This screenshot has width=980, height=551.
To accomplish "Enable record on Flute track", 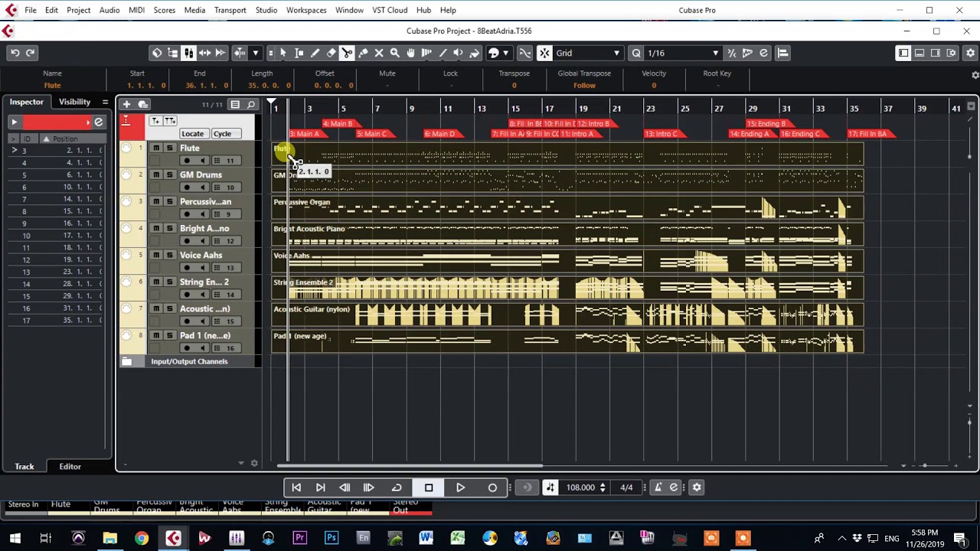I will (187, 161).
